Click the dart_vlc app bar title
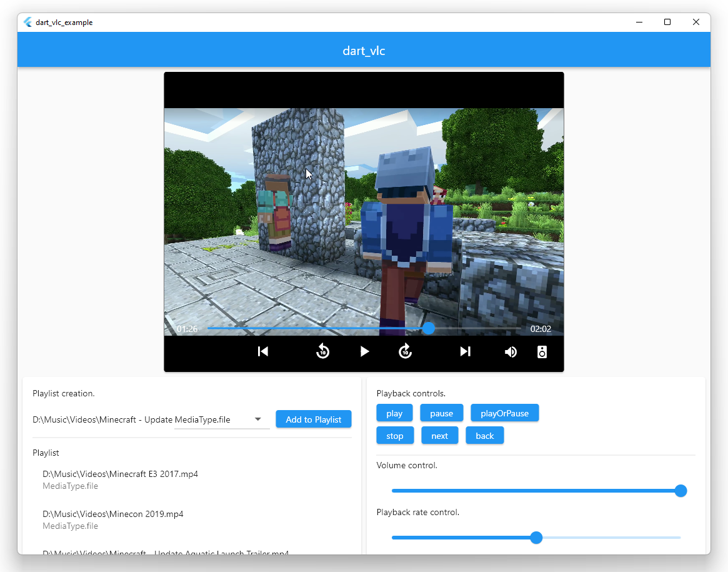 [x=364, y=51]
